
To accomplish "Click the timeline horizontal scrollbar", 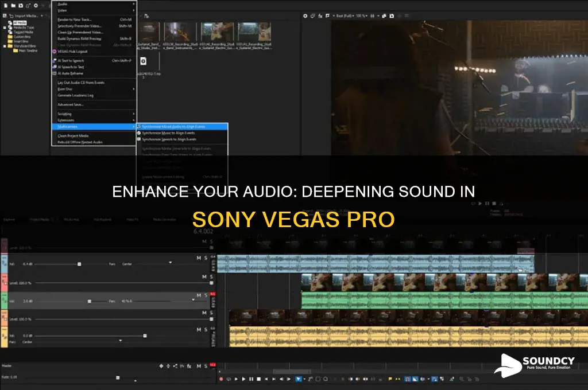I will [292, 372].
